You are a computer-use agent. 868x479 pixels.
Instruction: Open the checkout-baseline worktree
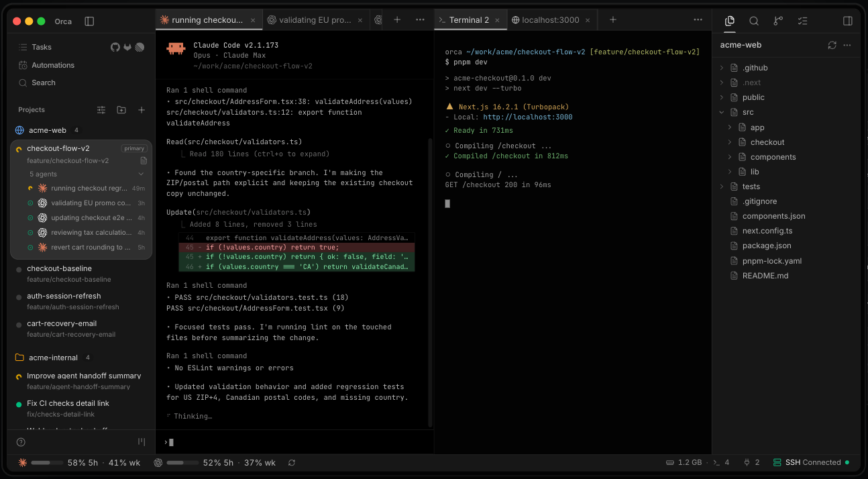point(81,274)
